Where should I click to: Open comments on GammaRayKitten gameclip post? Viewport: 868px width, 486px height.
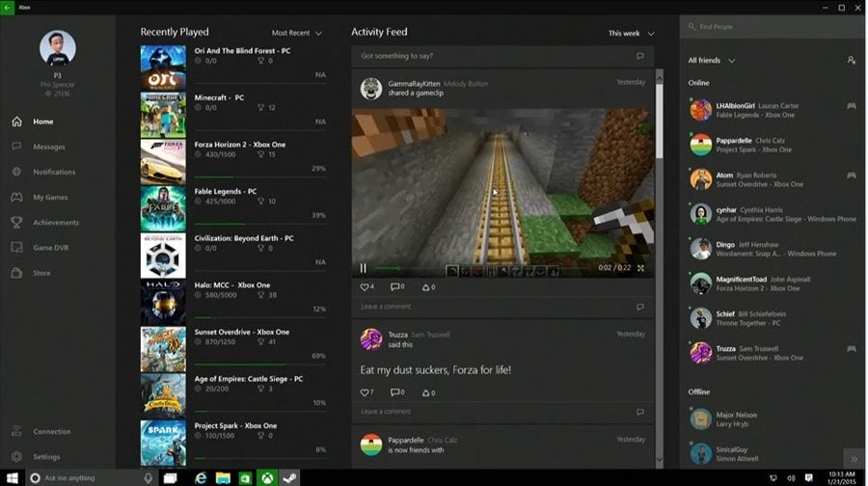pyautogui.click(x=397, y=286)
